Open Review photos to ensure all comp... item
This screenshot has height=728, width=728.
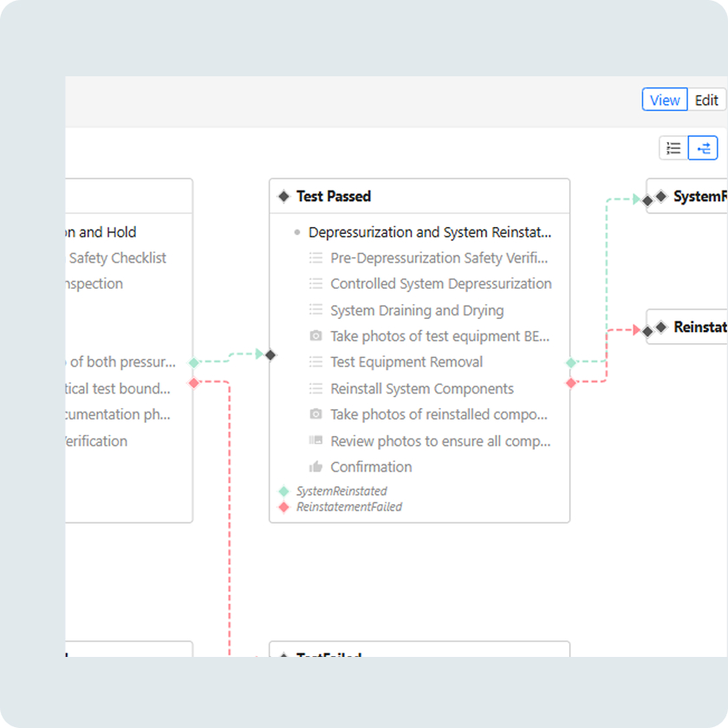(x=440, y=441)
